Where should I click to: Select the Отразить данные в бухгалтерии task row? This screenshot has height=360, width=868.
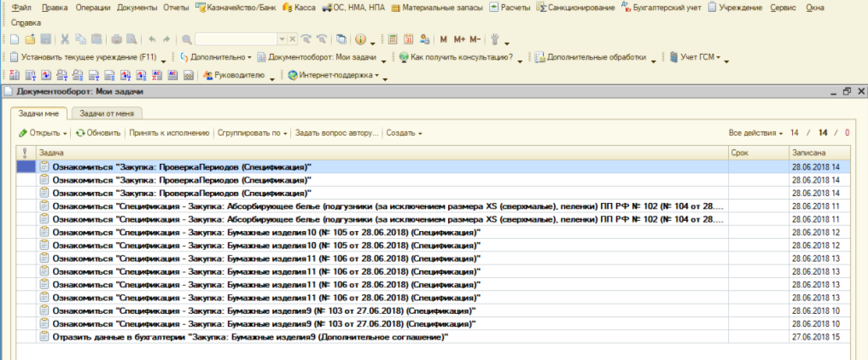tap(248, 337)
